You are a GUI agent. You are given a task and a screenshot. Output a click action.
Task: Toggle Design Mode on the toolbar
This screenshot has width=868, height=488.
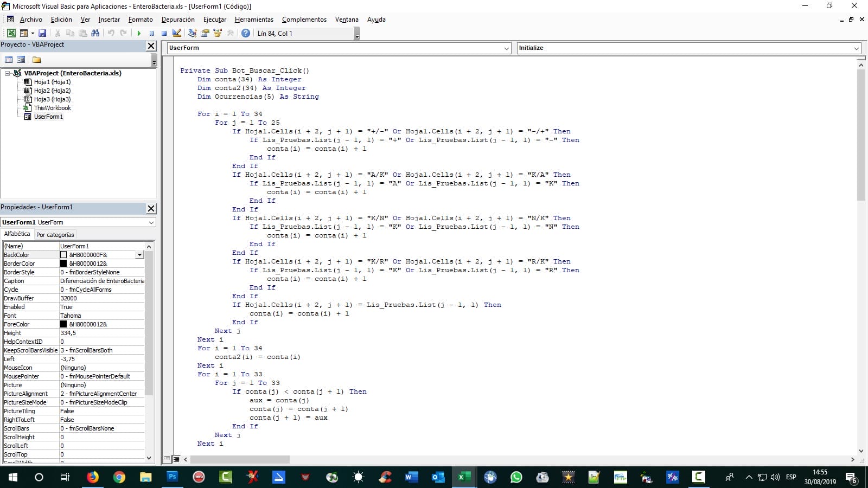click(177, 33)
